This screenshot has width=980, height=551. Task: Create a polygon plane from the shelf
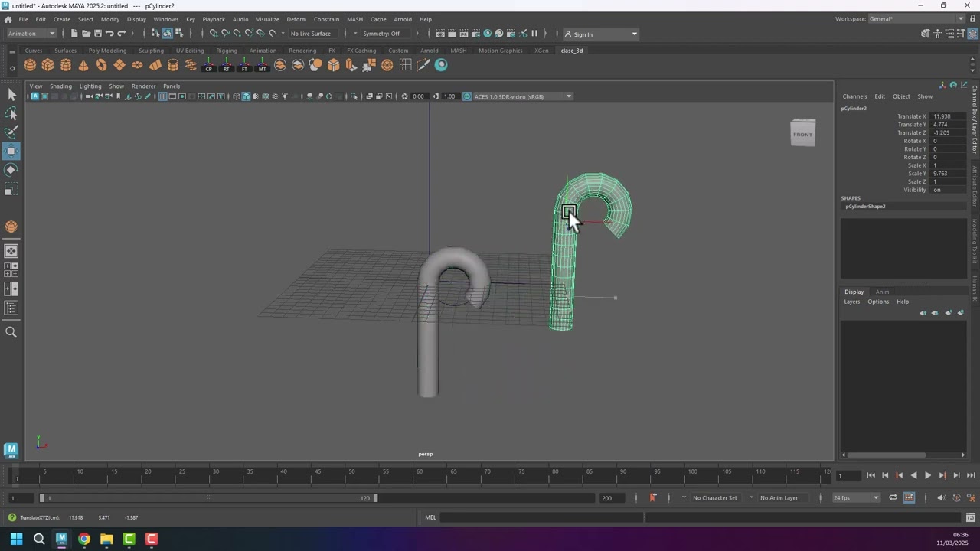(x=119, y=65)
